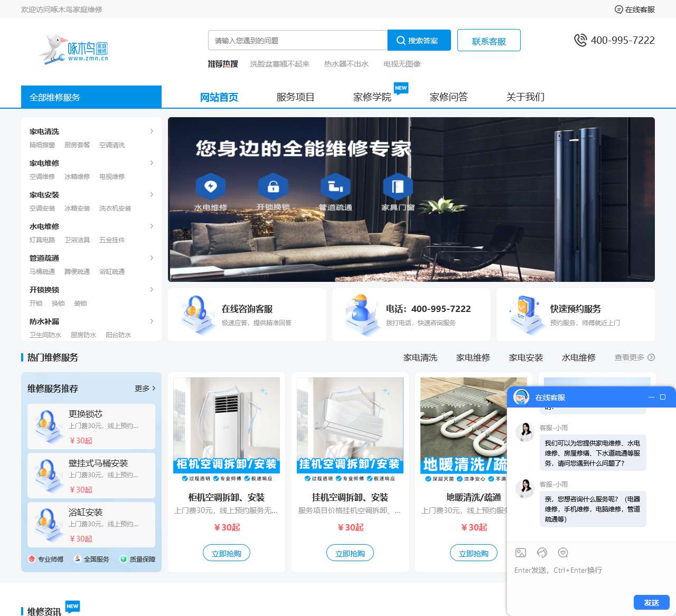Select the 家具门窗 banner icon

point(398,186)
